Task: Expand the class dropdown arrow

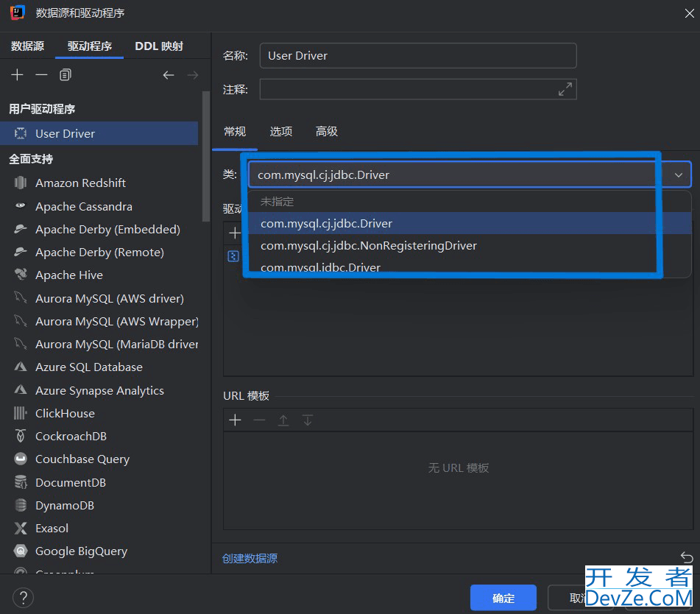Action: pos(678,175)
